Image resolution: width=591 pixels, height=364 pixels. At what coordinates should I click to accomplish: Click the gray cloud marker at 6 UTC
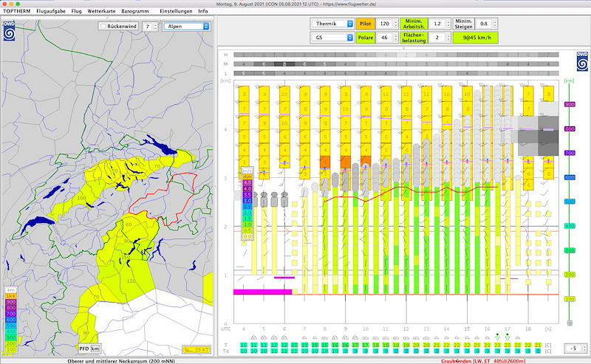pyautogui.click(x=284, y=199)
